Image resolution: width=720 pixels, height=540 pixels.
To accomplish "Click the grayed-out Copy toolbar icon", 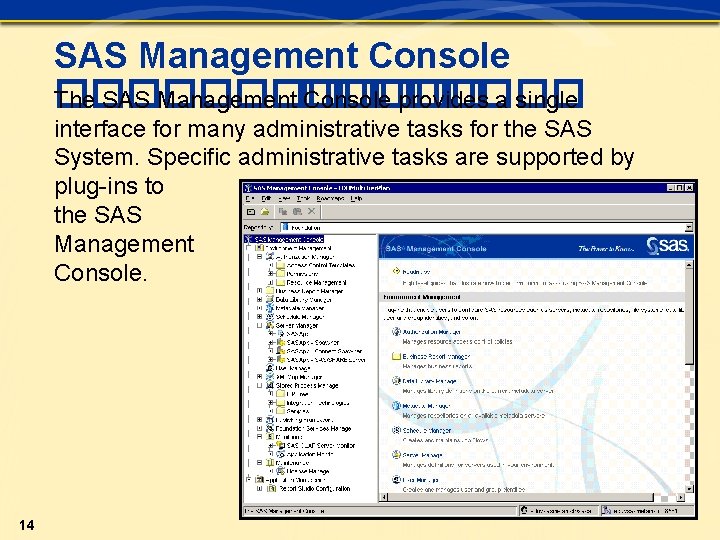I will [283, 211].
